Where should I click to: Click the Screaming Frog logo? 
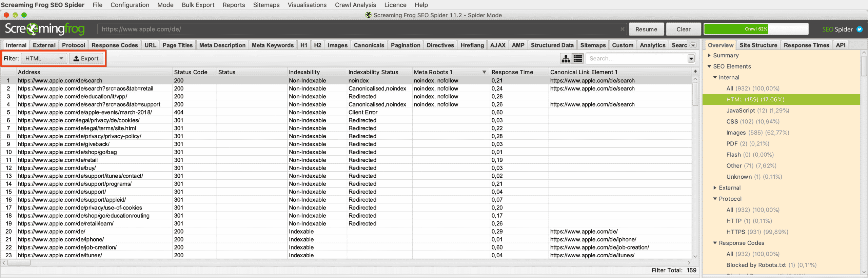[45, 29]
